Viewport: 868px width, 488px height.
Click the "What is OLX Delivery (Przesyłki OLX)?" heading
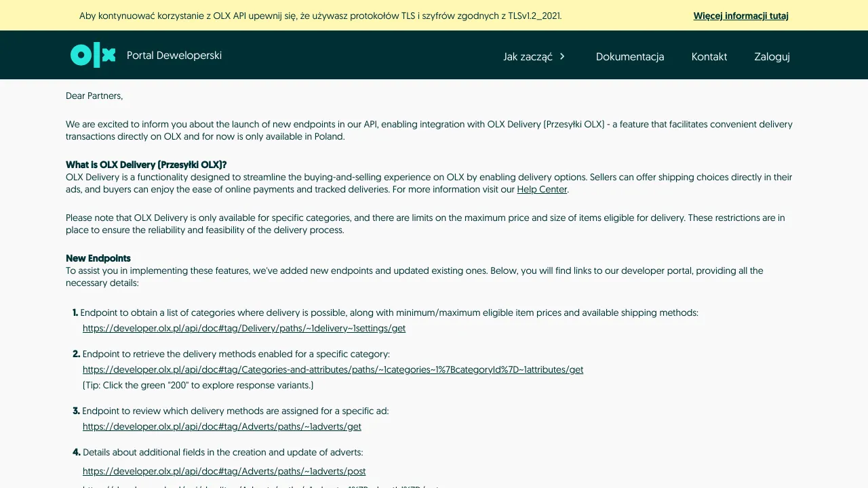click(x=146, y=165)
